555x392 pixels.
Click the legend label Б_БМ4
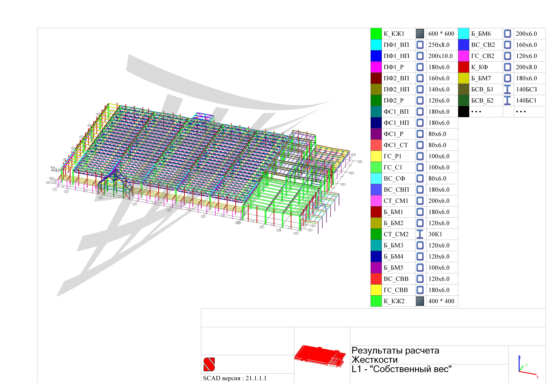[394, 256]
